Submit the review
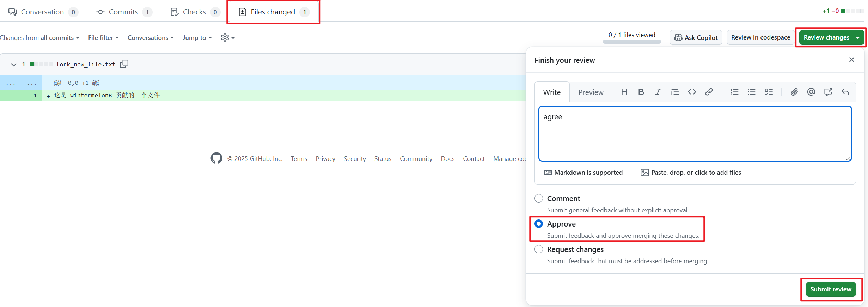Screen dimensions: 868x307 [830, 289]
